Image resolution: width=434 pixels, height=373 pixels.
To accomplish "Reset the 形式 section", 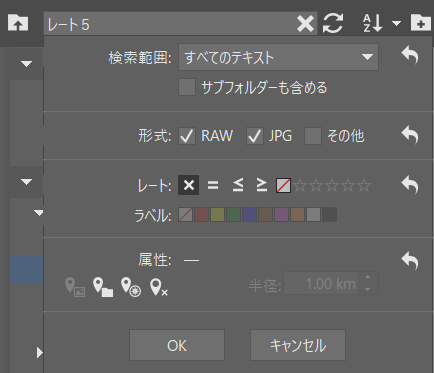I will [x=410, y=135].
